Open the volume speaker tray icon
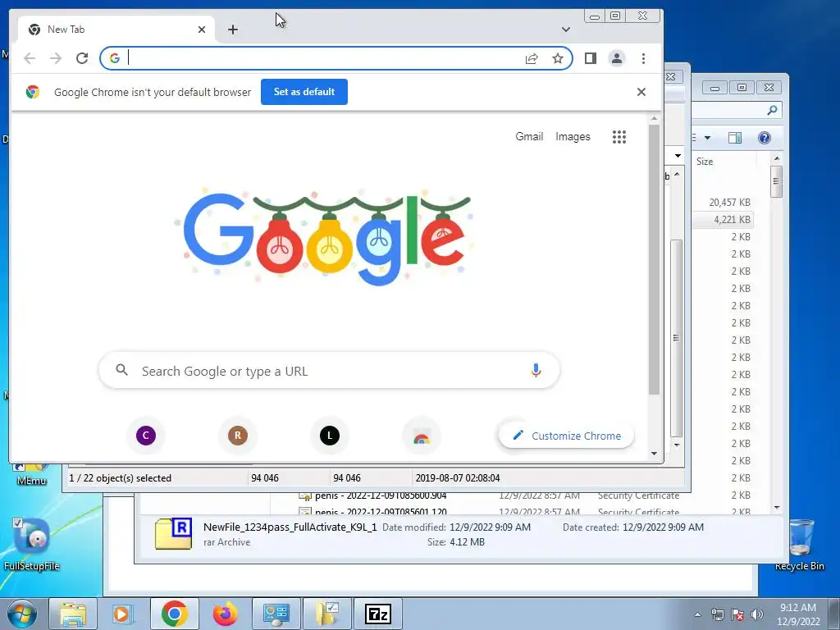 pyautogui.click(x=757, y=614)
